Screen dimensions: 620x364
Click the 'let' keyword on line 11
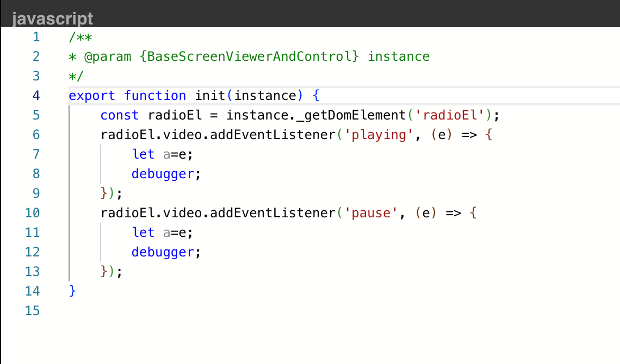coord(143,232)
